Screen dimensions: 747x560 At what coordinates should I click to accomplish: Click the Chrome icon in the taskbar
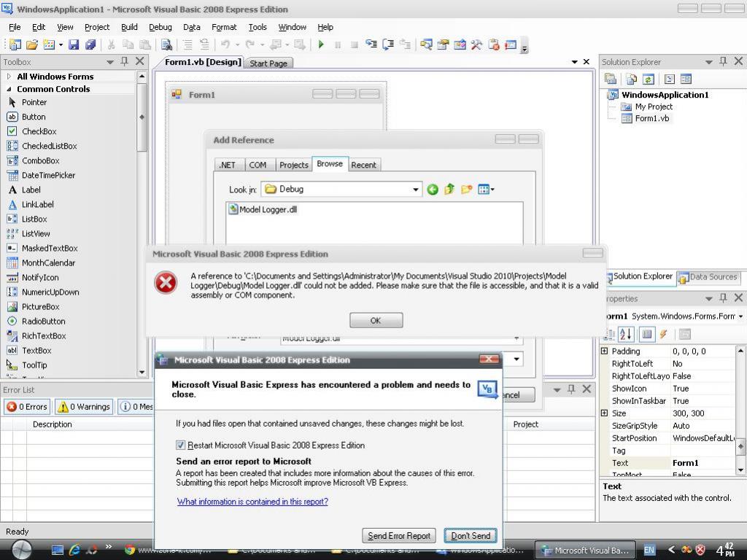[130, 550]
